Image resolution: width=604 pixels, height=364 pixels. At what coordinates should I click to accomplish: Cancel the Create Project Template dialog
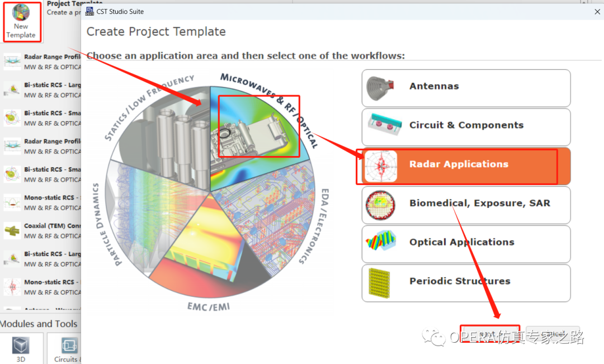click(x=553, y=334)
